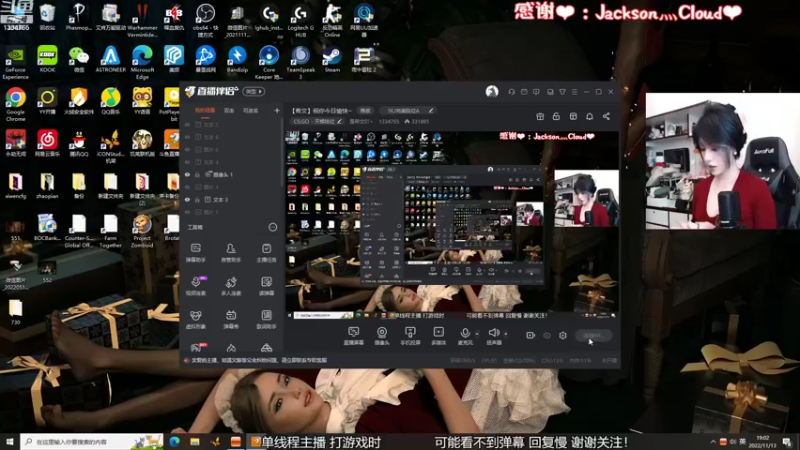The height and width of the screenshot is (450, 800).
Task: Hide the 摄像头 1 source
Action: tap(187, 174)
